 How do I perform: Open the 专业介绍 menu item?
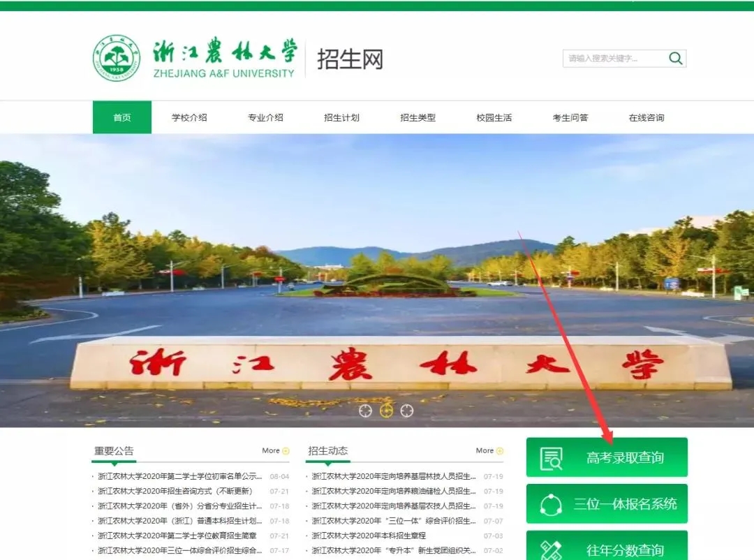point(265,117)
